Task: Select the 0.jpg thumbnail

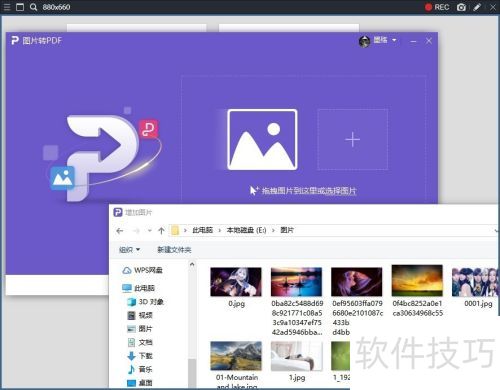Action: click(x=236, y=282)
